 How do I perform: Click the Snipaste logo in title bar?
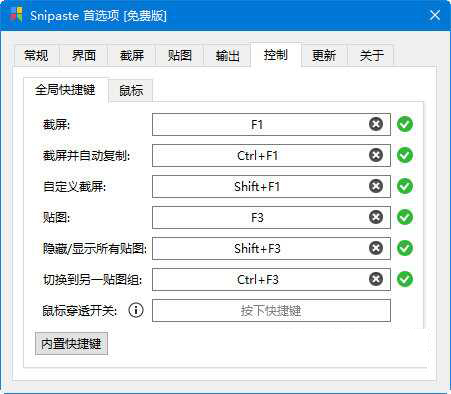(x=16, y=15)
